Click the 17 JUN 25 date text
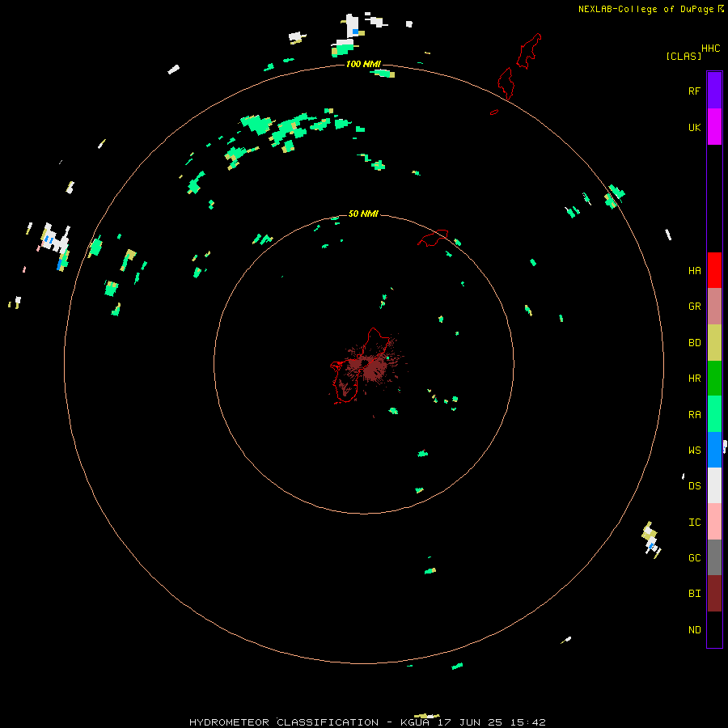Viewport: 728px width, 728px height. pyautogui.click(x=470, y=722)
